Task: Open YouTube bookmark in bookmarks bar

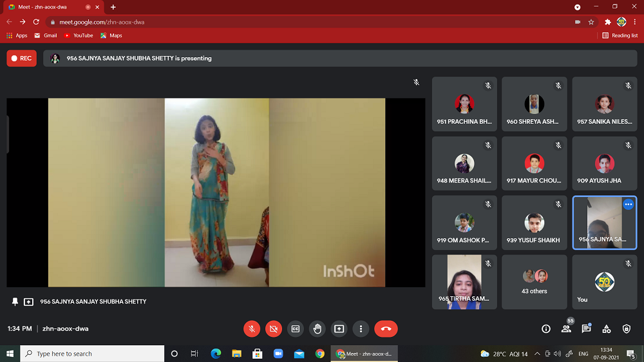Action: 78,35
